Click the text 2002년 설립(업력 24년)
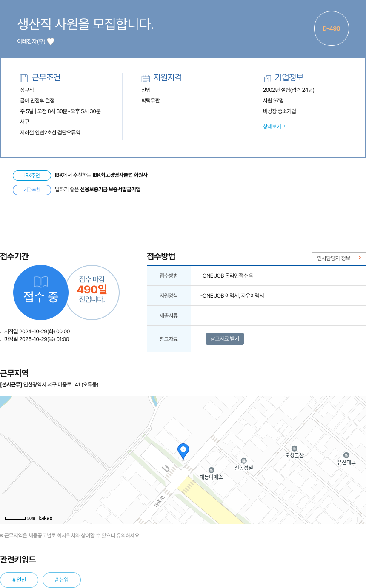Viewport: 366px width, 588px height. click(x=289, y=90)
